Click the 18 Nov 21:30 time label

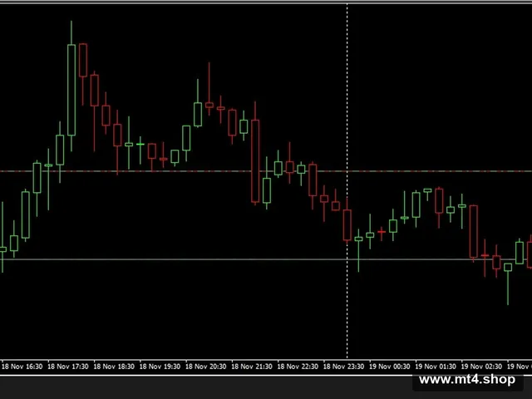point(252,367)
